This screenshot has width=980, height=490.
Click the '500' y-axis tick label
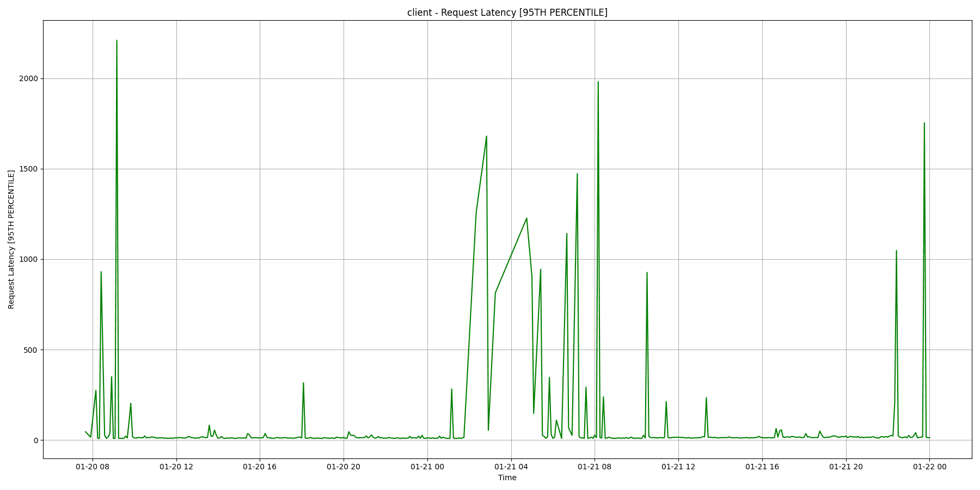(x=30, y=350)
